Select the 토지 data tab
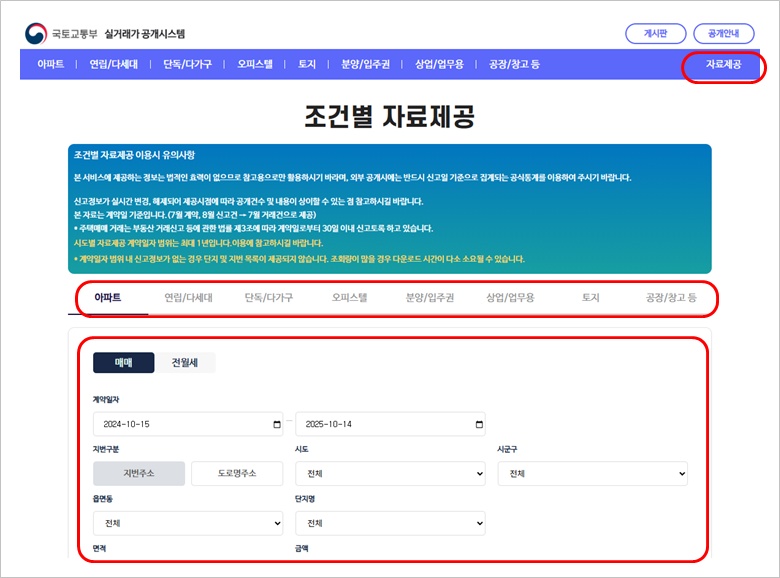Image resolution: width=780 pixels, height=578 pixels. [591, 298]
